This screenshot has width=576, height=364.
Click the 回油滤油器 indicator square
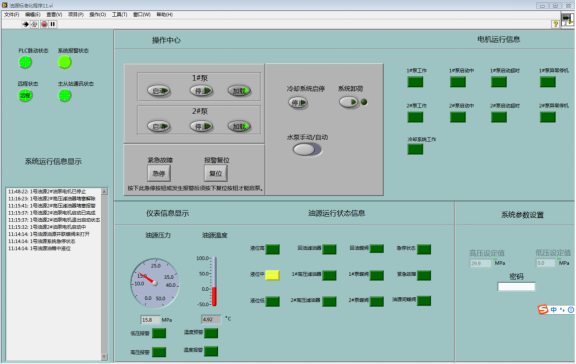330,249
